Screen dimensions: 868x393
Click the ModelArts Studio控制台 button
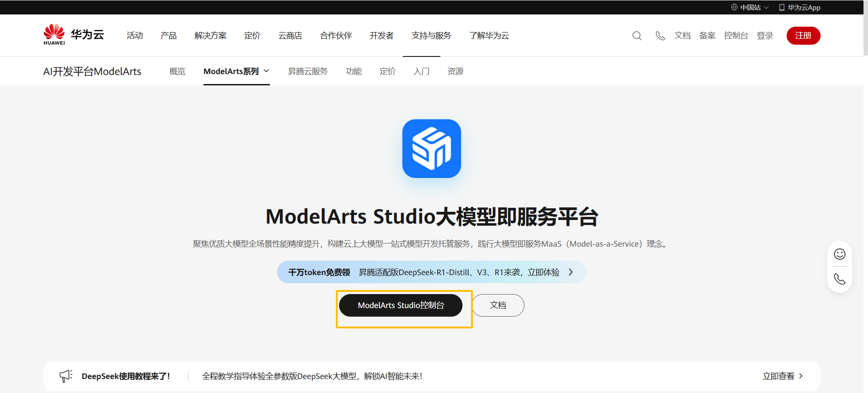[401, 305]
